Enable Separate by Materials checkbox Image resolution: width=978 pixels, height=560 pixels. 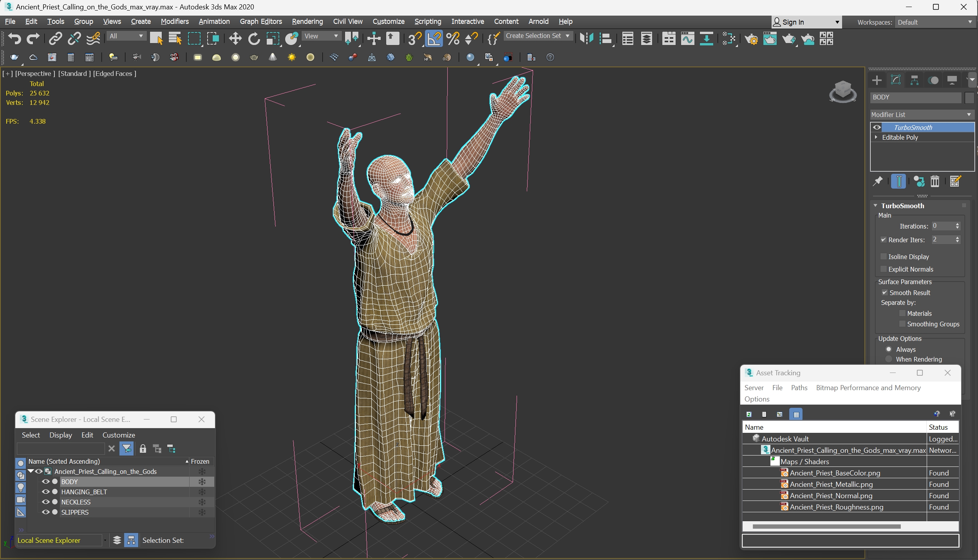click(x=902, y=313)
